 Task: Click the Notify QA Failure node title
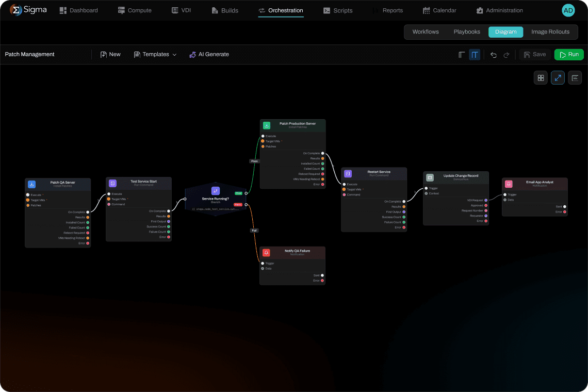click(x=298, y=251)
